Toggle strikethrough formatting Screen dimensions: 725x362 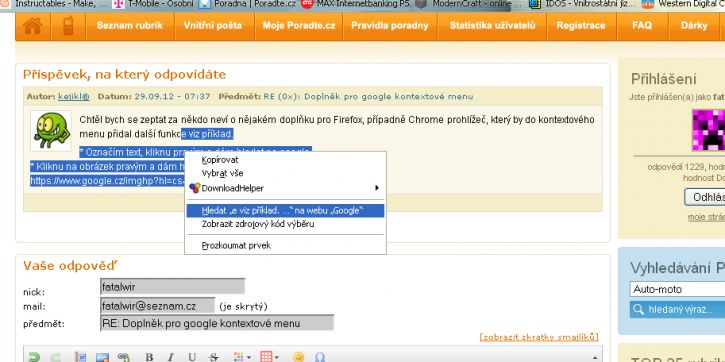(213, 357)
